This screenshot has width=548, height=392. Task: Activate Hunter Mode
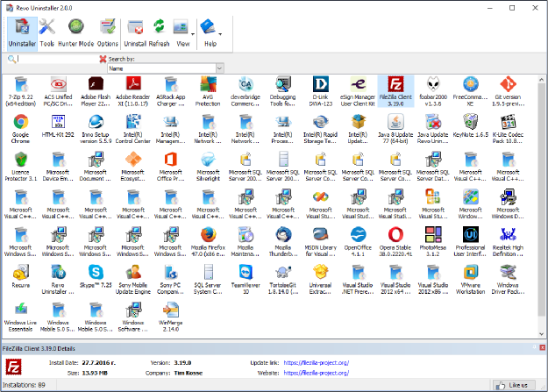coord(75,33)
